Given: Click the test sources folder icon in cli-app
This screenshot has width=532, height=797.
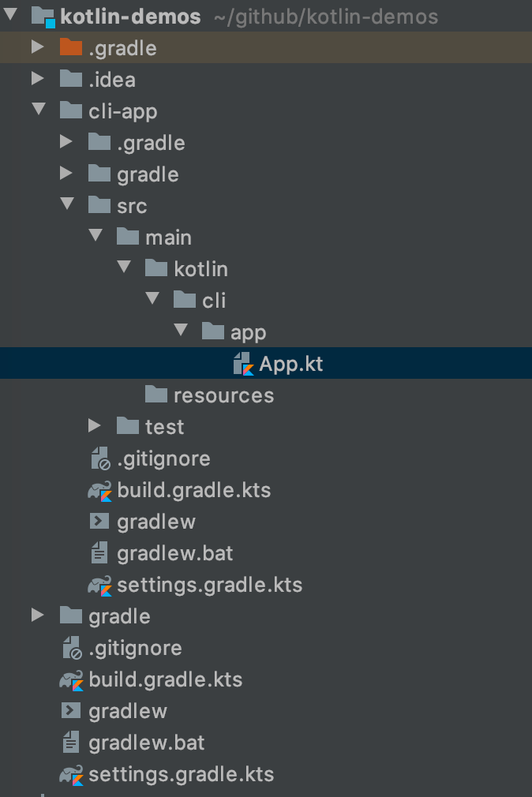Looking at the screenshot, I should 128,426.
